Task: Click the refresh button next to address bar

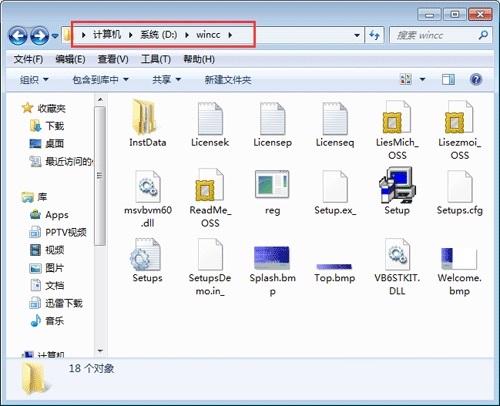Action: click(x=374, y=35)
